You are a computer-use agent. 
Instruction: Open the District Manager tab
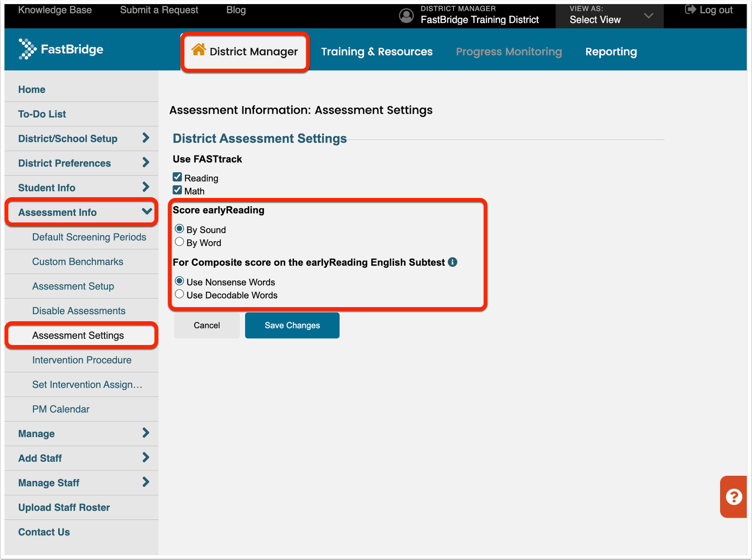coord(245,52)
